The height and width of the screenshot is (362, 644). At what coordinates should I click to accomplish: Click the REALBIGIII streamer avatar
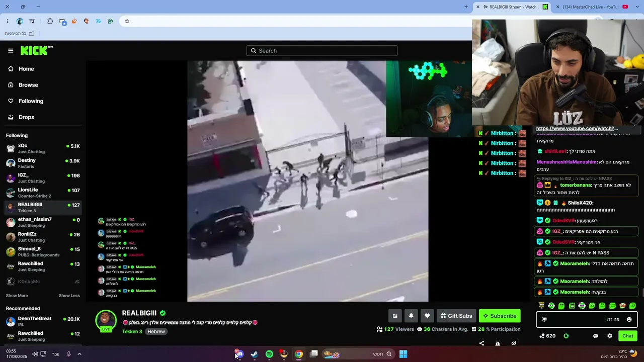click(x=106, y=320)
